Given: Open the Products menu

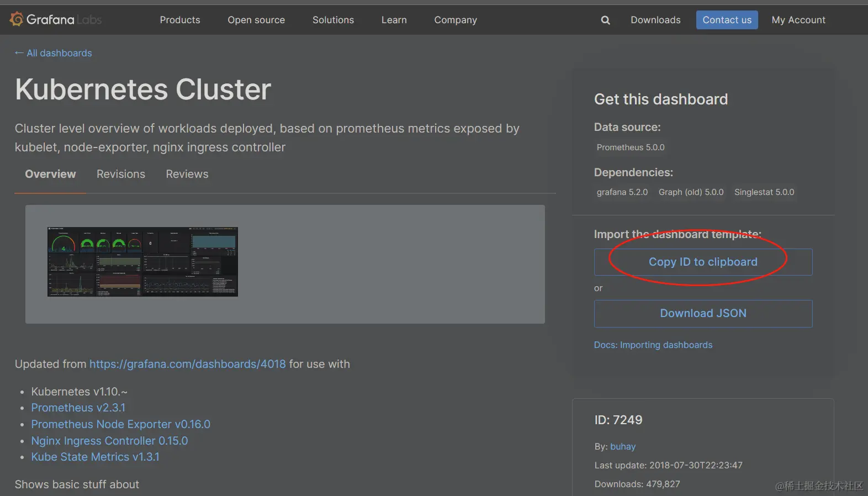Looking at the screenshot, I should (180, 20).
